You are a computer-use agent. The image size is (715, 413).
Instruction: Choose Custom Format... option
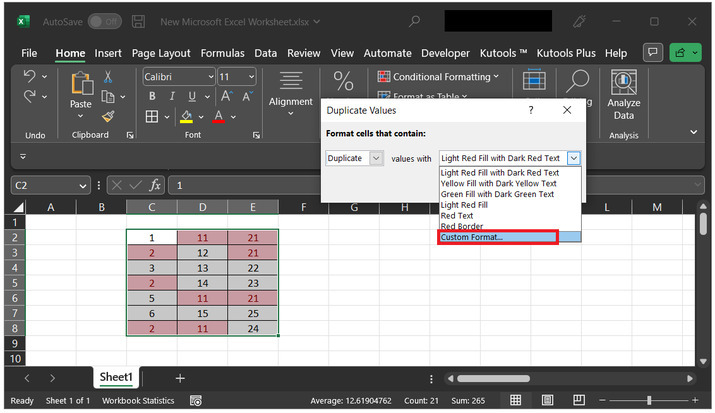[x=509, y=237]
